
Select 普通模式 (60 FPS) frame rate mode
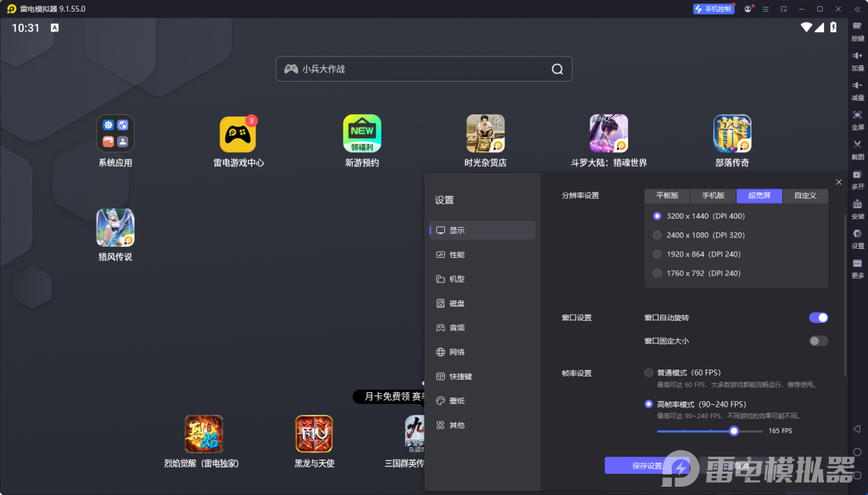click(x=649, y=372)
